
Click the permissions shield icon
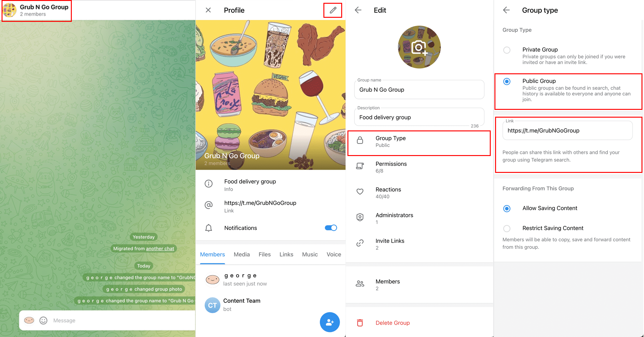point(360,167)
